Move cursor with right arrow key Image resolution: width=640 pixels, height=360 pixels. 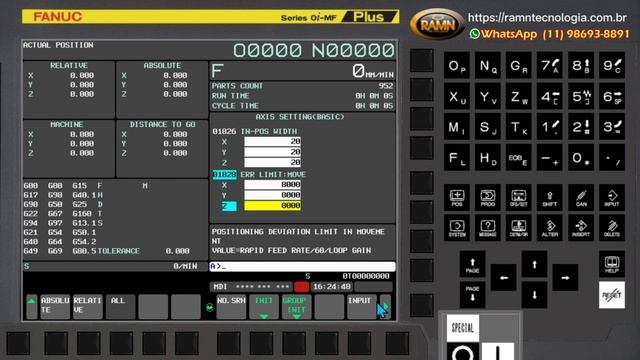coord(565,278)
